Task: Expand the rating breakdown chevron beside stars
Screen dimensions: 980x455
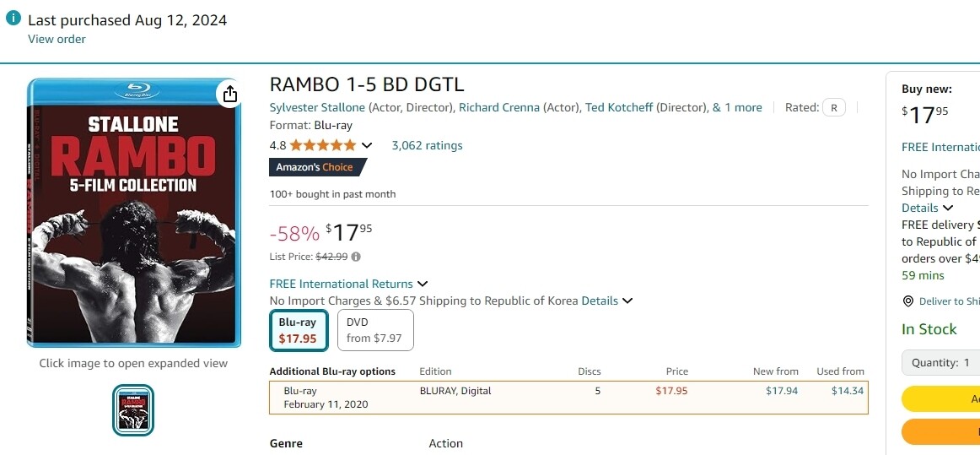Action: [x=367, y=145]
